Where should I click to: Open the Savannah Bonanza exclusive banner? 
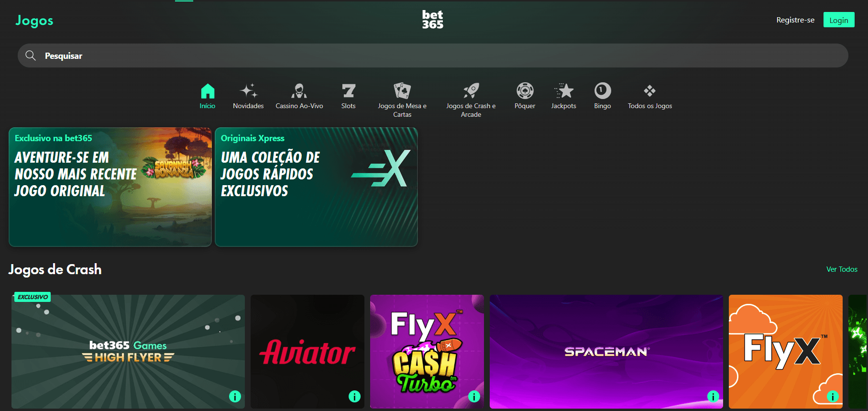[x=110, y=187]
